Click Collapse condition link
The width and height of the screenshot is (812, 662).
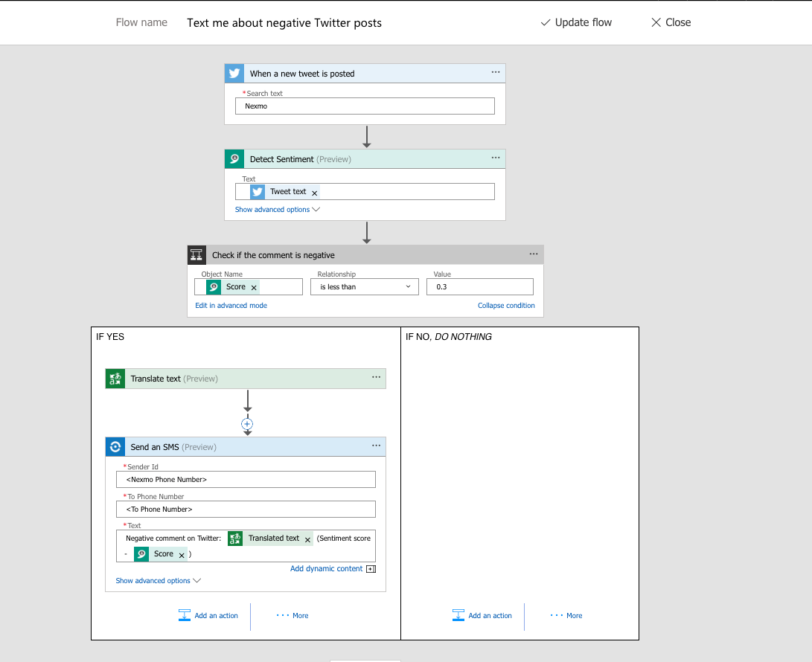pos(506,306)
